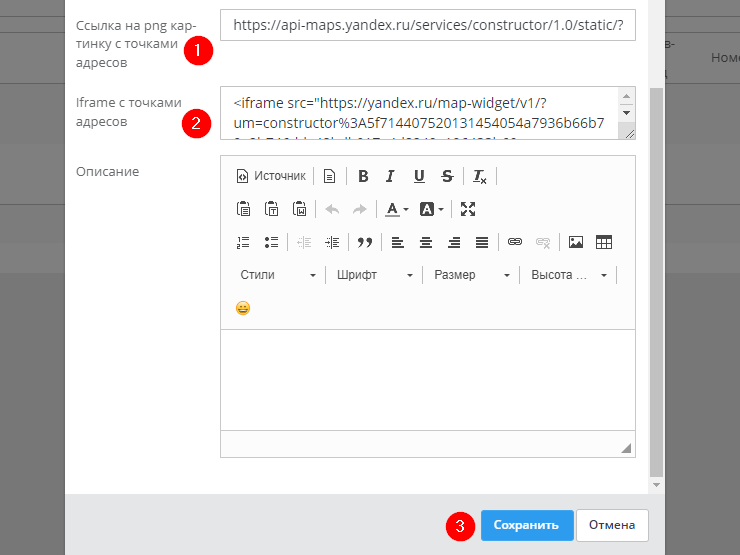The height and width of the screenshot is (555, 740).
Task: Maximize the editor to full screen
Action: 468,209
